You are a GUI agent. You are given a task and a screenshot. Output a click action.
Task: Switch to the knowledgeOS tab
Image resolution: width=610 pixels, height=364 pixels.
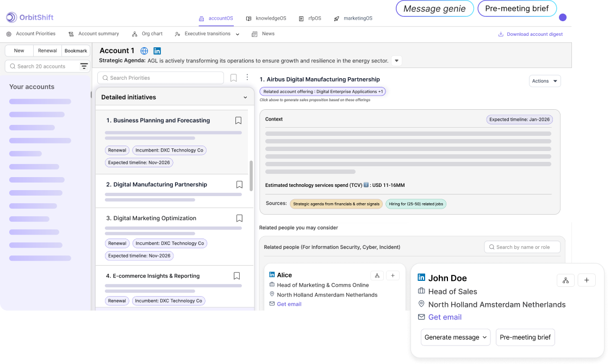point(266,18)
